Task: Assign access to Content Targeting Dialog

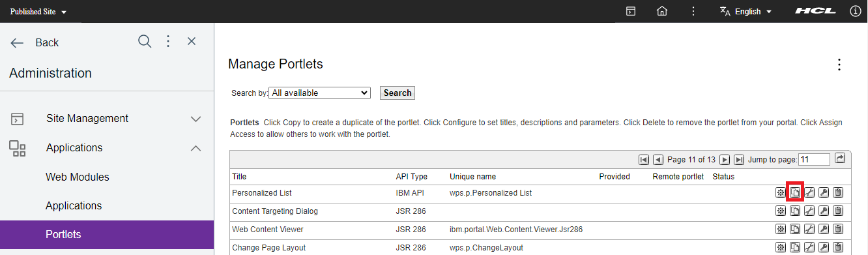Action: 824,211
